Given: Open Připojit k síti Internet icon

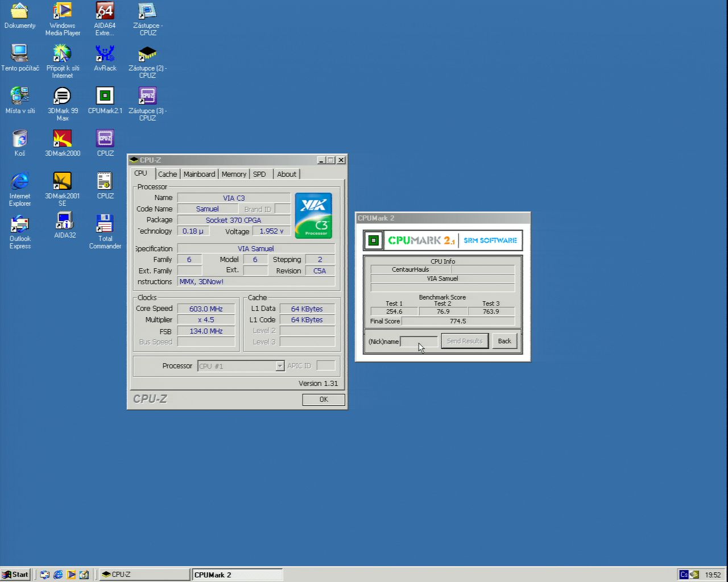Looking at the screenshot, I should [63, 53].
